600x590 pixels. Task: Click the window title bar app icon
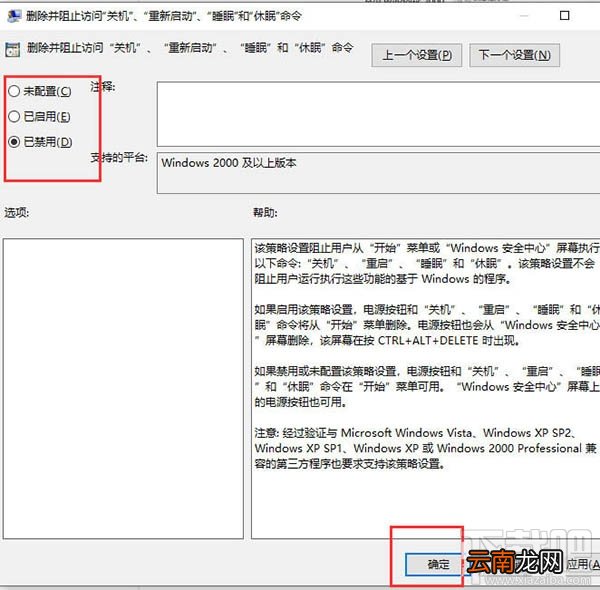click(14, 16)
